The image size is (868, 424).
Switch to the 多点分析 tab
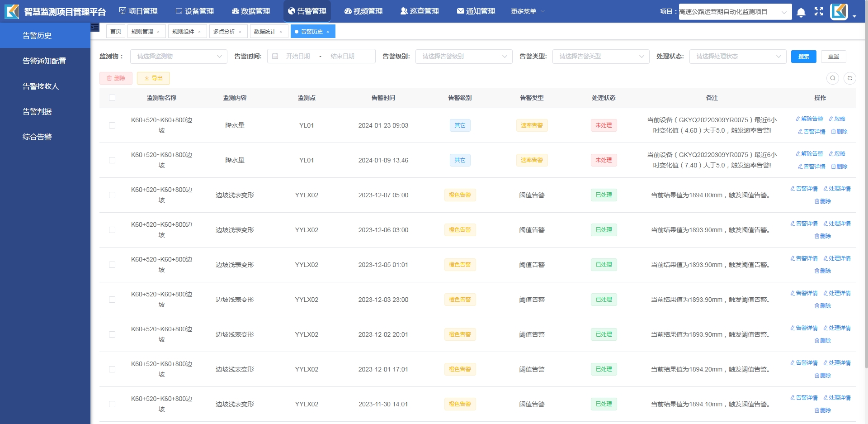coord(224,31)
